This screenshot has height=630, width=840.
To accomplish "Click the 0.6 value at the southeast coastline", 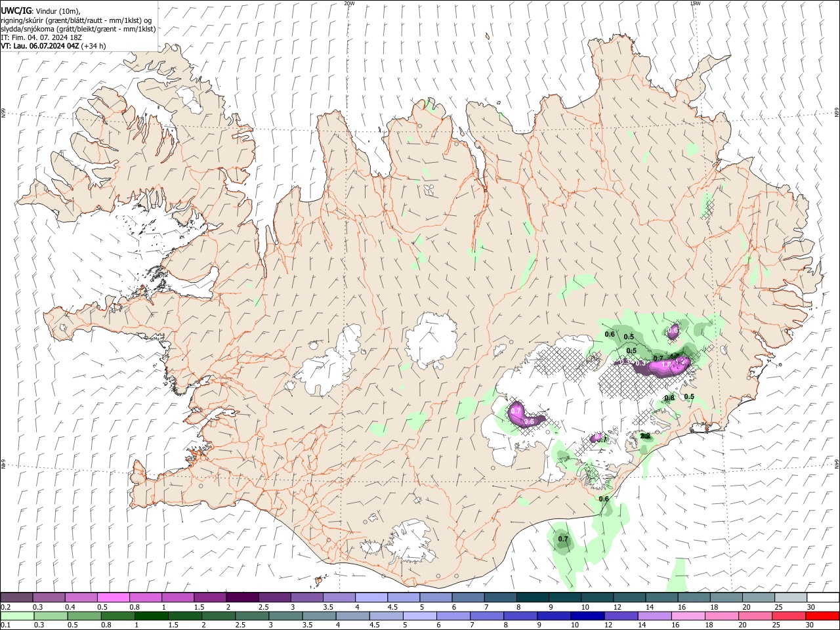I will pos(604,499).
